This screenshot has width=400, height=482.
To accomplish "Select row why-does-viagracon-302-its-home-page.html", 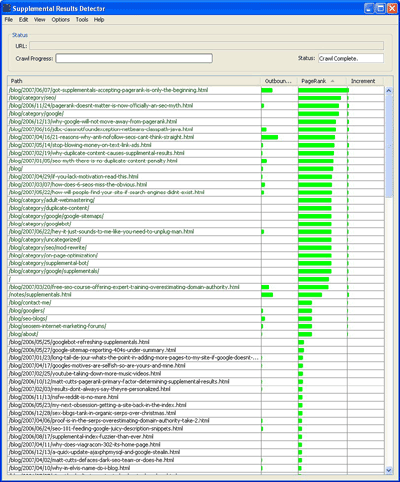I will [x=196, y=444].
